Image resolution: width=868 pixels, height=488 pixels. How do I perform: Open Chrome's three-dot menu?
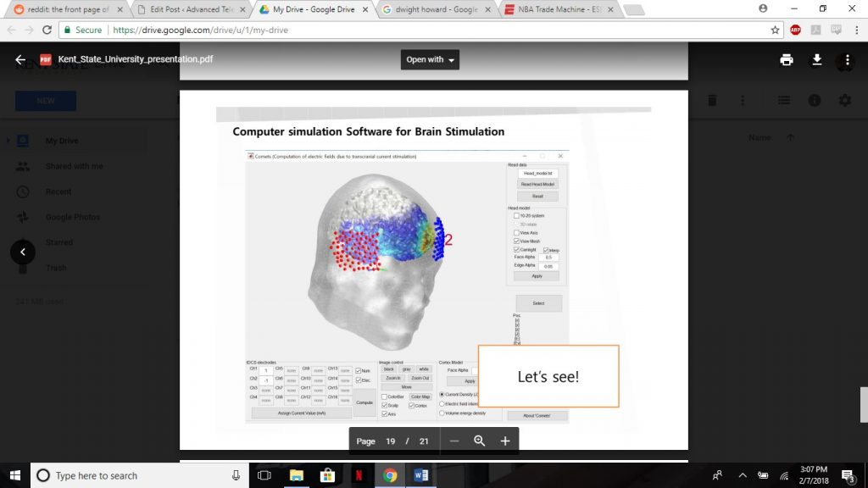pyautogui.click(x=856, y=30)
